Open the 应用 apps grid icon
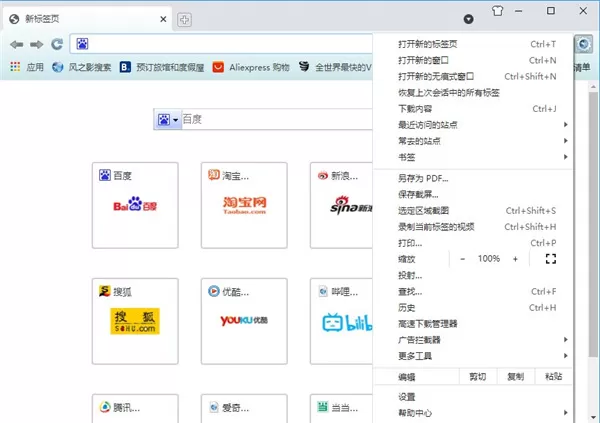This screenshot has width=600, height=423. pos(15,67)
